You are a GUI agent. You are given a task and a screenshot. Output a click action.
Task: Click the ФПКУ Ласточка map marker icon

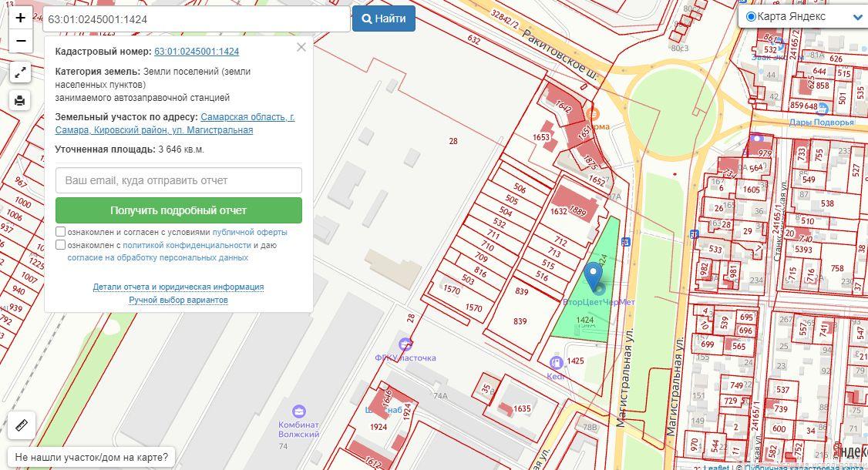click(405, 344)
